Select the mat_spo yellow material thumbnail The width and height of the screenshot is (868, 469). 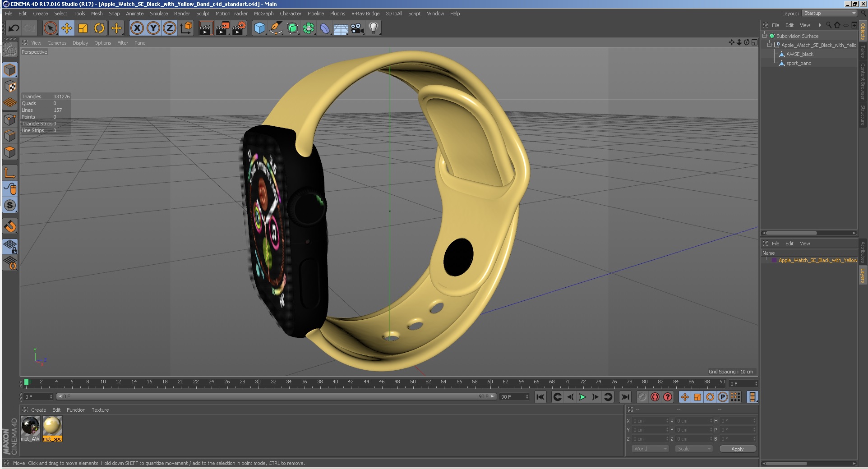tap(52, 428)
